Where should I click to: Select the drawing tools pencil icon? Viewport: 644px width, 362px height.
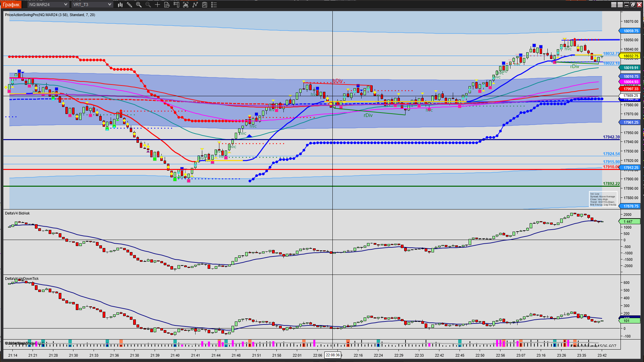point(129,5)
